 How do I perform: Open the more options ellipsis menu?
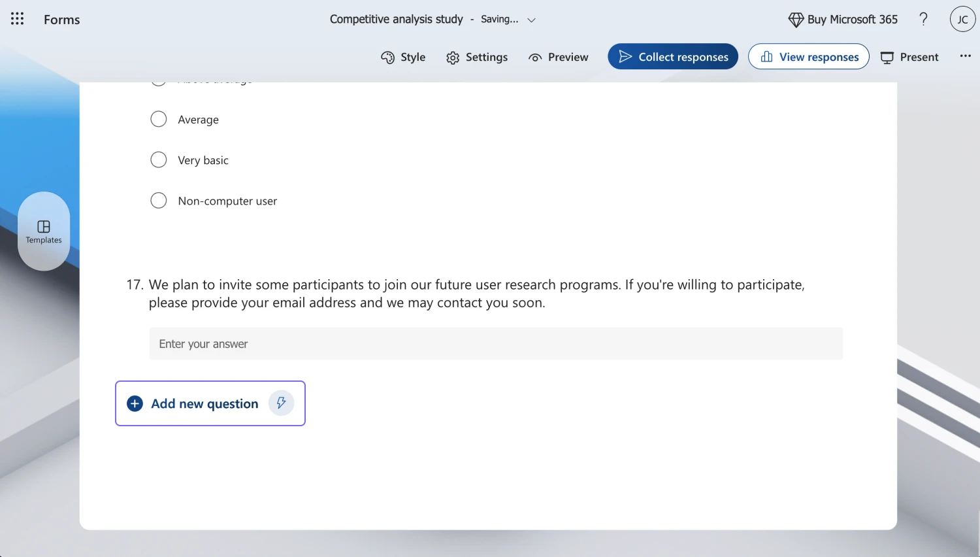[965, 56]
